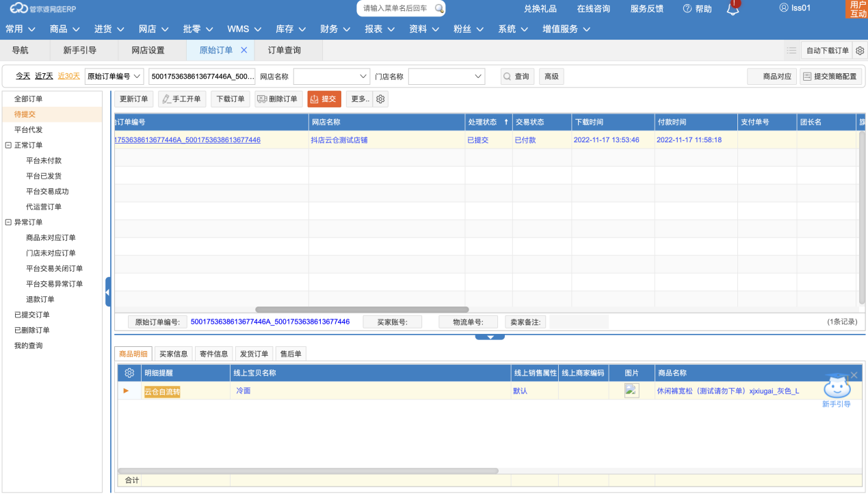Expand the 商品 menu

(65, 29)
